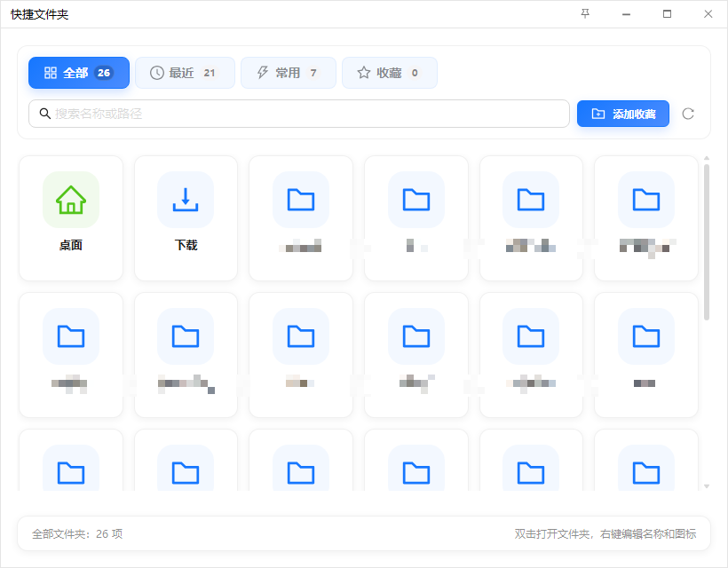Click the 添加收藏 button
Image resolution: width=728 pixels, height=568 pixels.
623,114
